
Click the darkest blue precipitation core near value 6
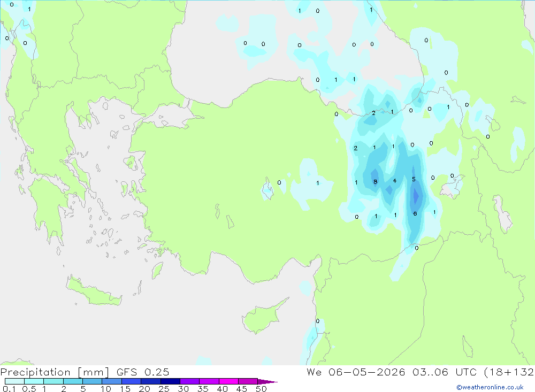[x=416, y=196]
